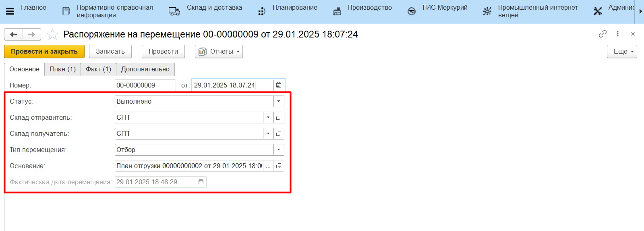
Task: Copy link to document using chain icon
Action: coord(603,34)
